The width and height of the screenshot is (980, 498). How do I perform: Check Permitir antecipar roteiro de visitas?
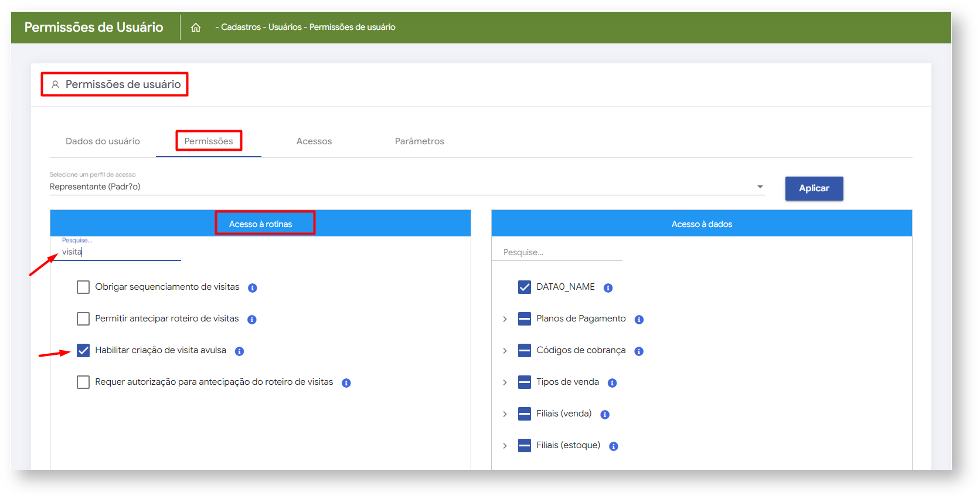(83, 319)
